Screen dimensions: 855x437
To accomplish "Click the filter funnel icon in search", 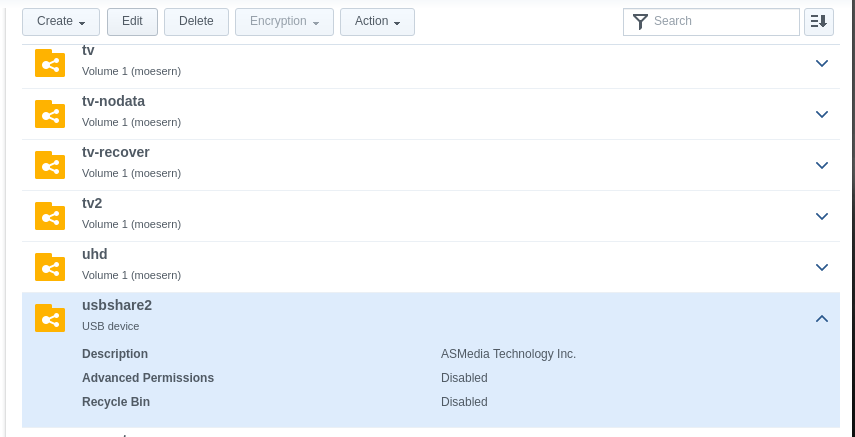I will click(x=641, y=21).
